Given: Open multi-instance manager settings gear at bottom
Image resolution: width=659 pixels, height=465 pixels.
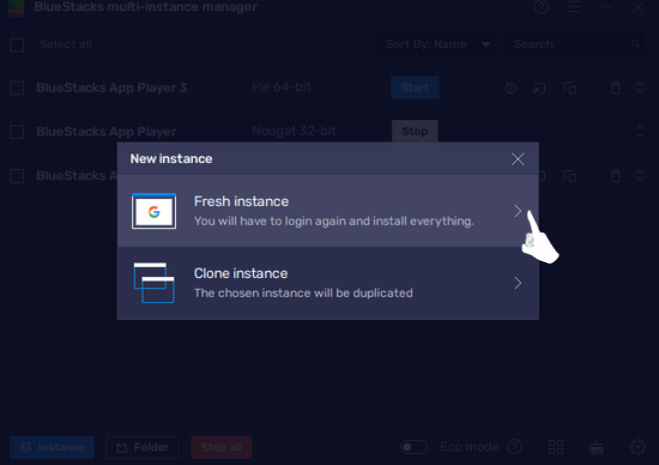Looking at the screenshot, I should 638,447.
